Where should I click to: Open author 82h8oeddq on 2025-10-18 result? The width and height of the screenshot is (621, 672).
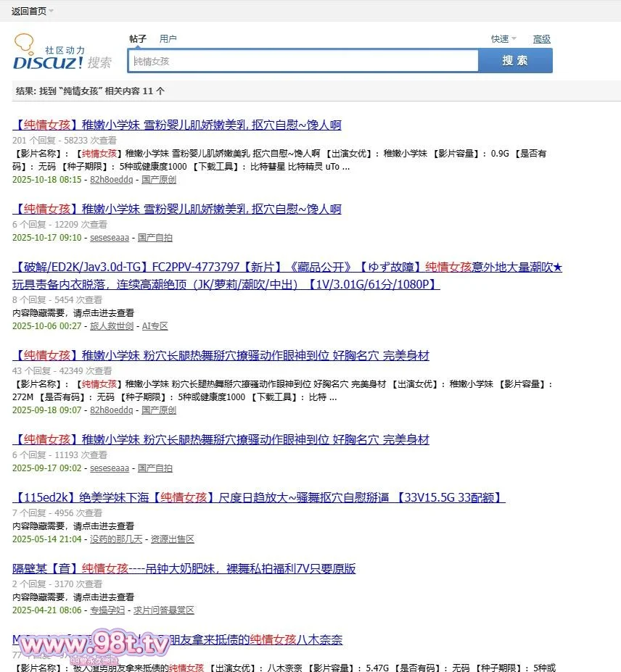[x=111, y=180]
